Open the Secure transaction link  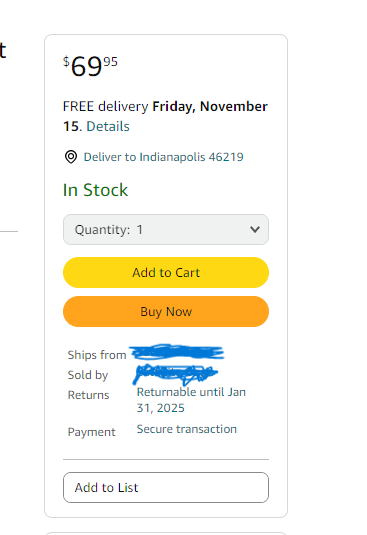coord(187,429)
